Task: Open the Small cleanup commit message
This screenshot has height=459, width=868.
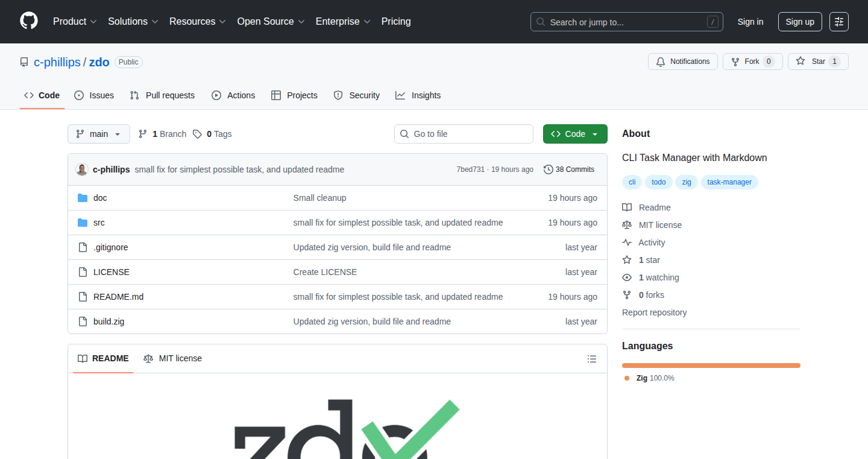Action: [x=319, y=198]
